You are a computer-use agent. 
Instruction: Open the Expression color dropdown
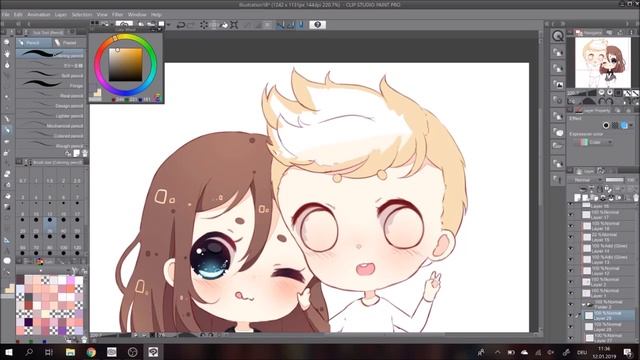[593, 142]
